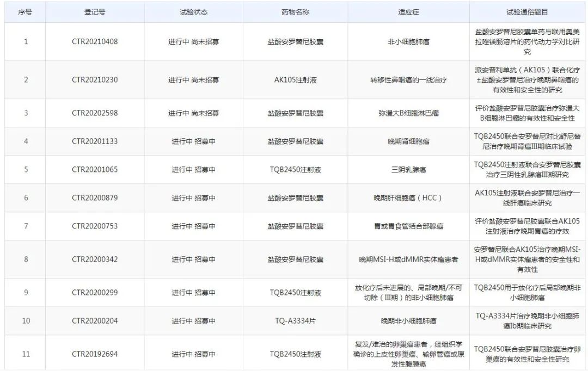
Task: Click indication 转移性鼻咽癌的一线治疗
Action: click(x=408, y=80)
